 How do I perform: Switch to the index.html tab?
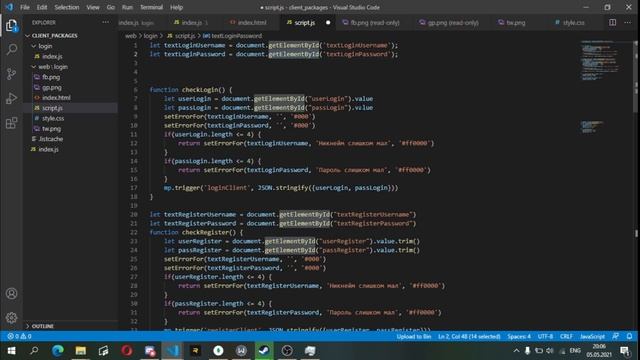click(x=248, y=22)
